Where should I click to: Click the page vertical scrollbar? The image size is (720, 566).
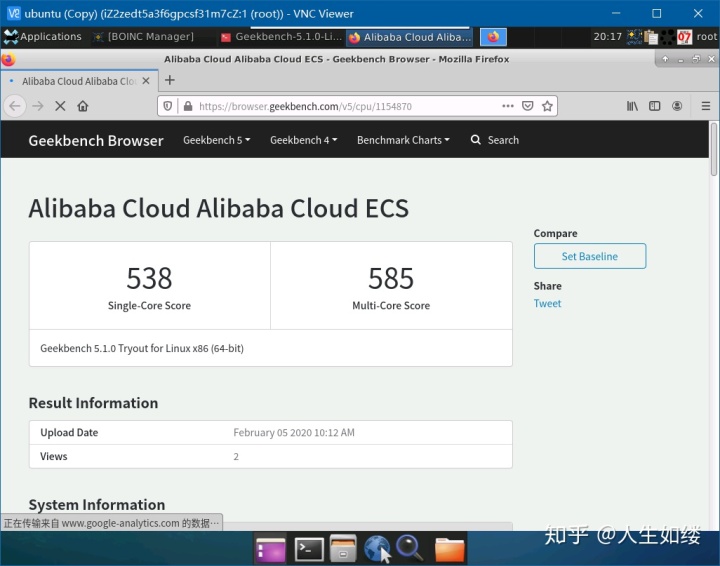[x=714, y=149]
